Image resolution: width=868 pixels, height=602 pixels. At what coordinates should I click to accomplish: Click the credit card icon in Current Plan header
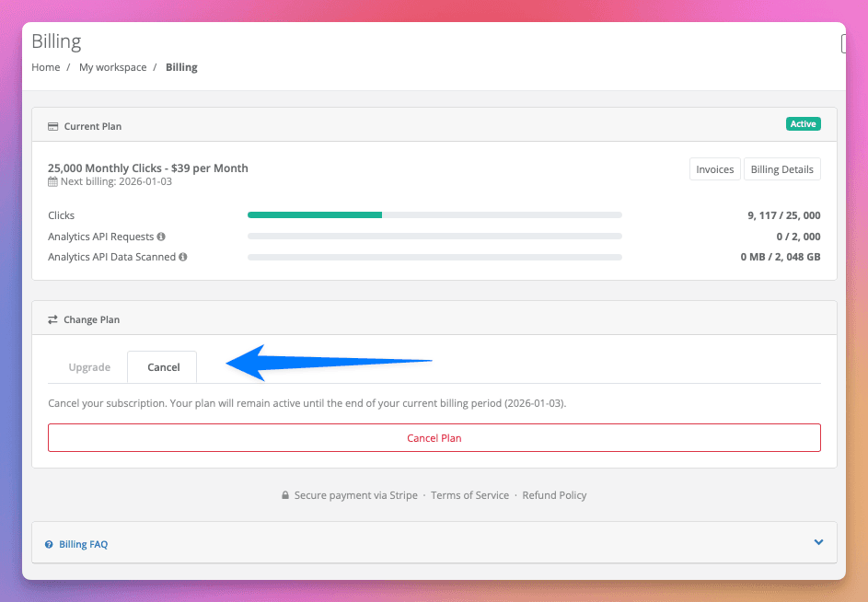[52, 126]
